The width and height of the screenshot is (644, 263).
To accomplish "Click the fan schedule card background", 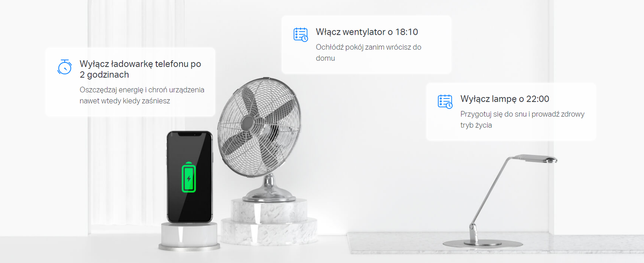I will tap(366, 44).
